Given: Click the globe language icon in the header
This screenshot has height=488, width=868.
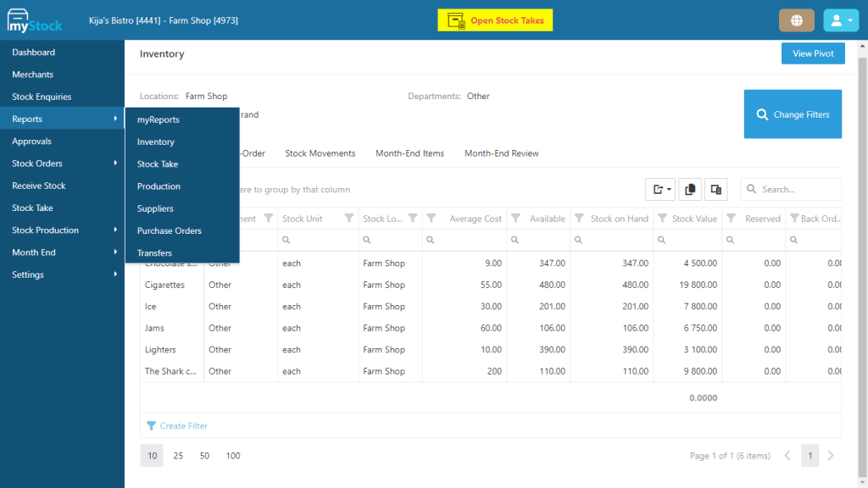Looking at the screenshot, I should pos(796,19).
